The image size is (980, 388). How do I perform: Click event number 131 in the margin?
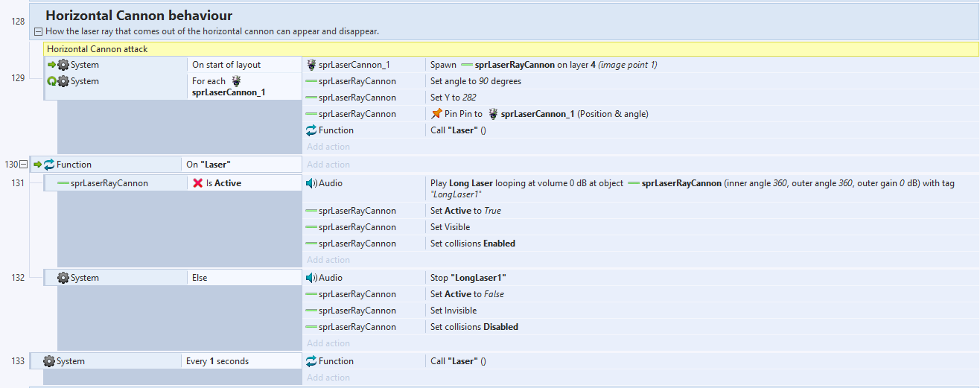(18, 183)
